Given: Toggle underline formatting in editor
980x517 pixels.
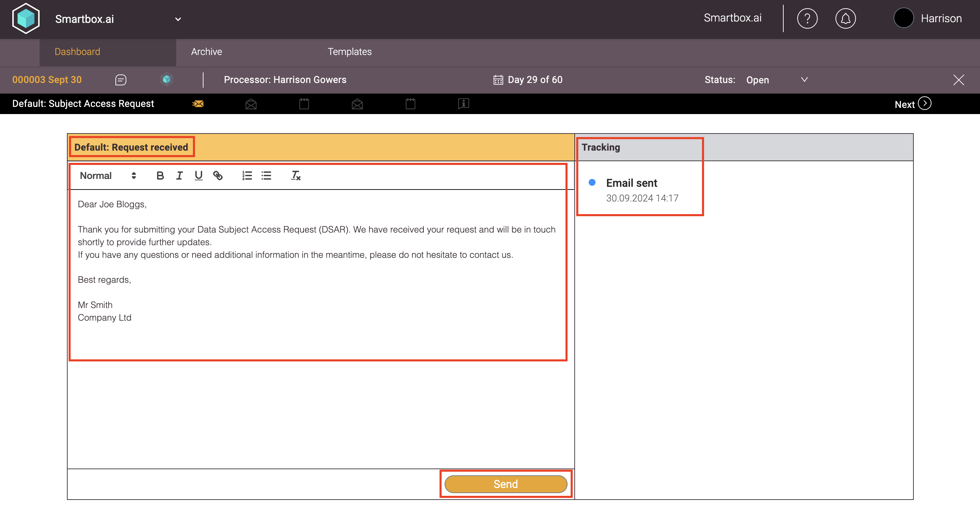Looking at the screenshot, I should 198,176.
